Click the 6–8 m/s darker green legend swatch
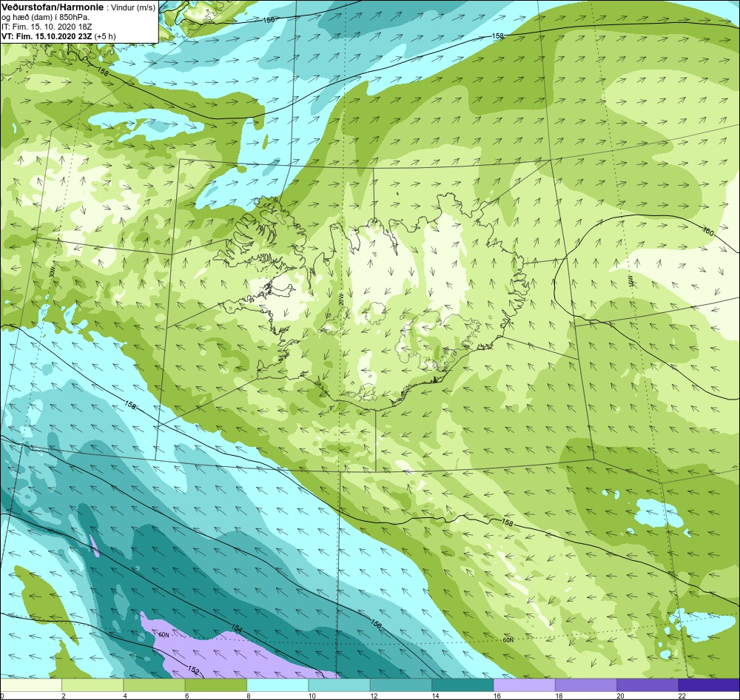This screenshot has width=740, height=700. (x=215, y=685)
